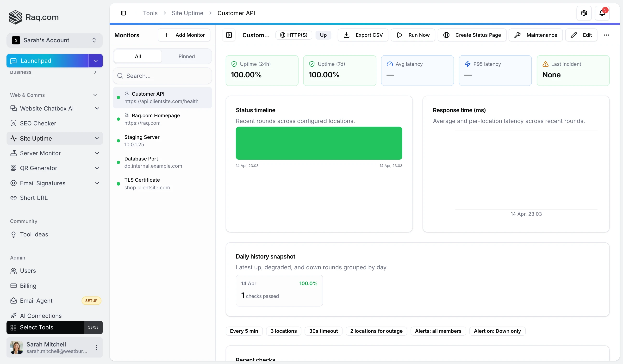Click the Add Monitor button
This screenshot has width=623, height=364.
tap(184, 35)
